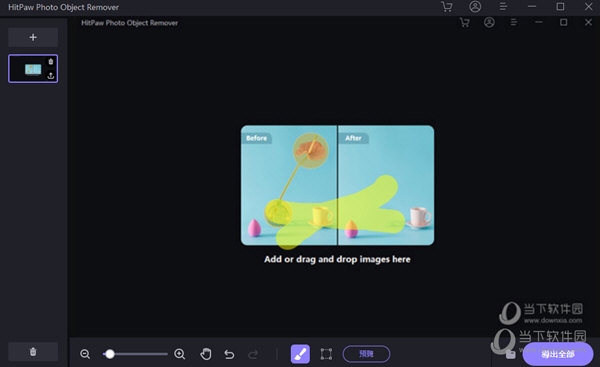Screen dimensions: 600x367
Task: Minimize the inner HitPaw window
Action: pyautogui.click(x=539, y=22)
